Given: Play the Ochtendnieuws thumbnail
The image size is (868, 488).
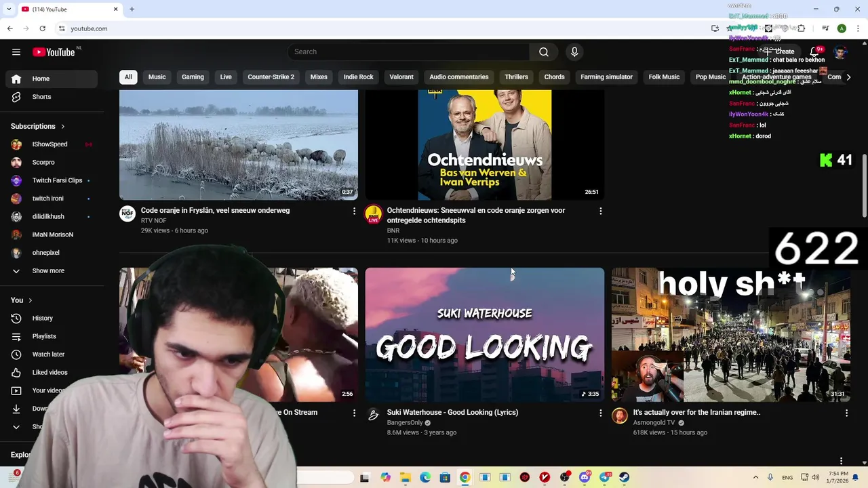Looking at the screenshot, I should click(484, 144).
